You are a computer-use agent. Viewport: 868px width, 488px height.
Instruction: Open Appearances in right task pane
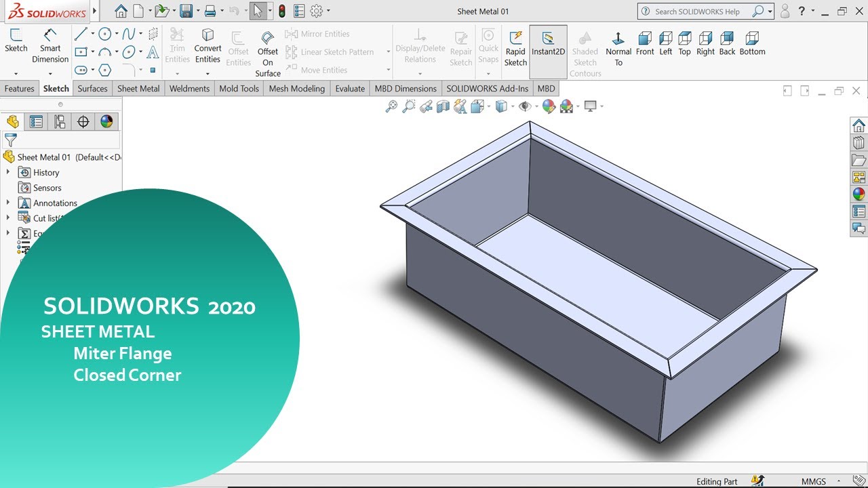pos(859,194)
